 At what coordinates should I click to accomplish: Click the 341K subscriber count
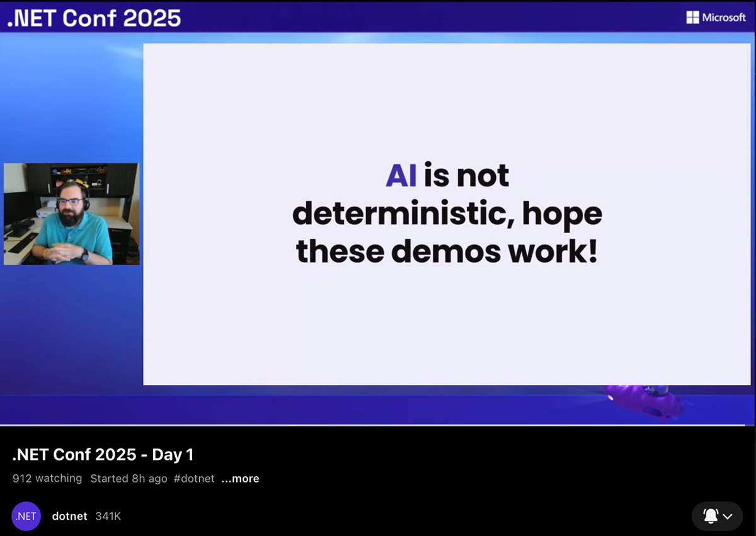click(108, 516)
